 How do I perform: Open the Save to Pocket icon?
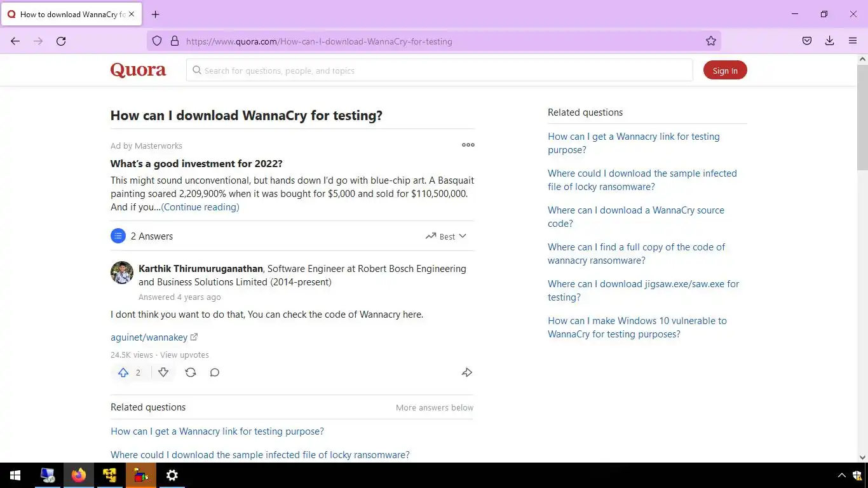tap(807, 41)
